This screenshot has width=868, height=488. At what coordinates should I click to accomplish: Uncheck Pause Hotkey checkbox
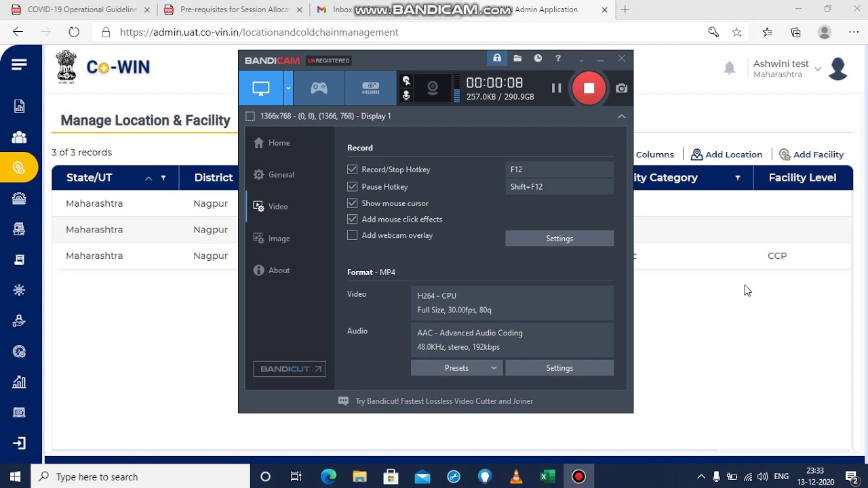pos(352,186)
